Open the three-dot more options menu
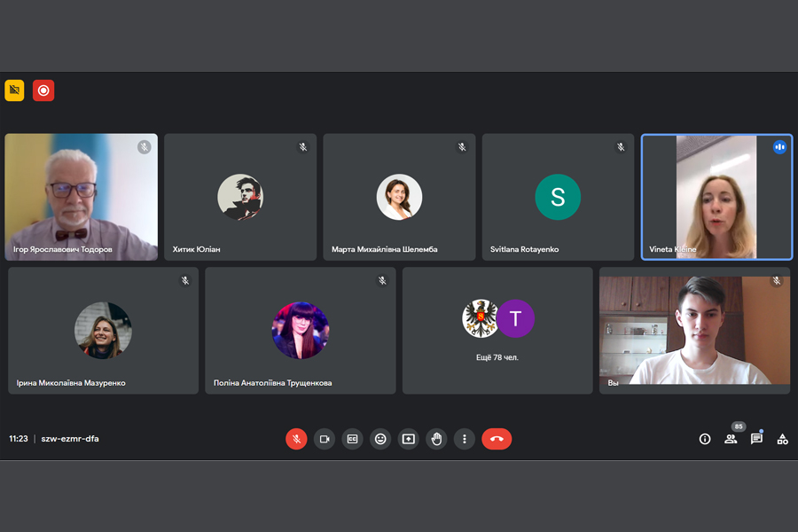 [464, 439]
